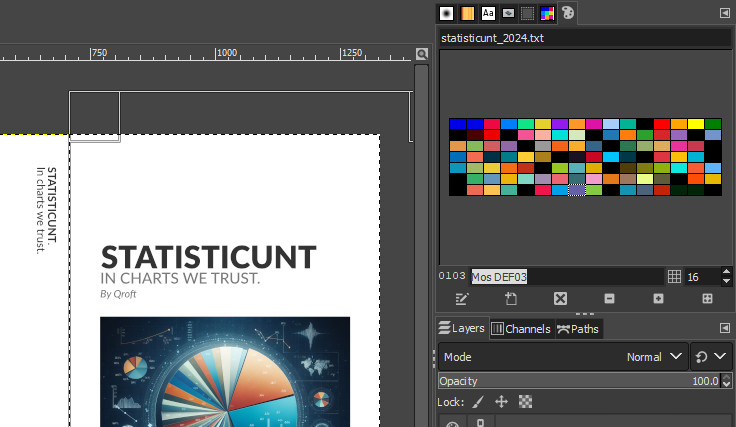Click the Opacity slider bar
The width and height of the screenshot is (736, 427).
point(580,381)
